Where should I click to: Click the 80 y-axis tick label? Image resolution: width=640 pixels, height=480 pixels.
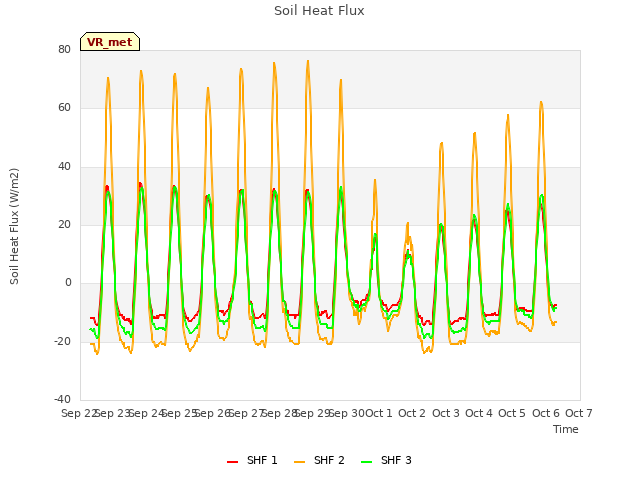(x=64, y=49)
